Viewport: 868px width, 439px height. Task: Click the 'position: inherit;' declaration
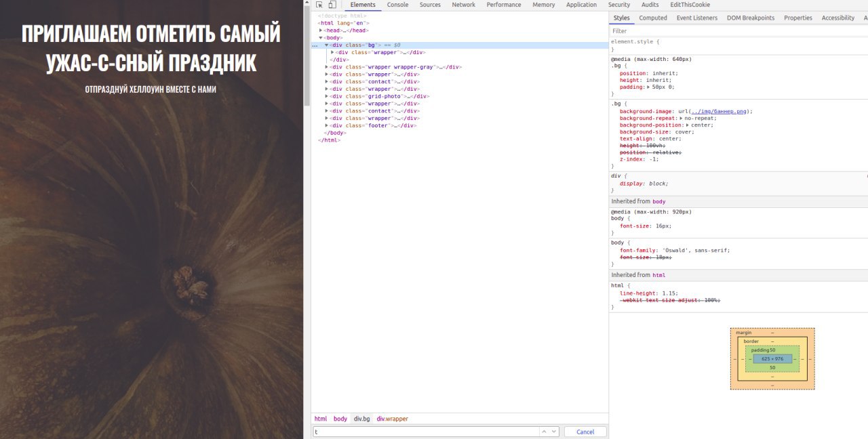tap(649, 73)
